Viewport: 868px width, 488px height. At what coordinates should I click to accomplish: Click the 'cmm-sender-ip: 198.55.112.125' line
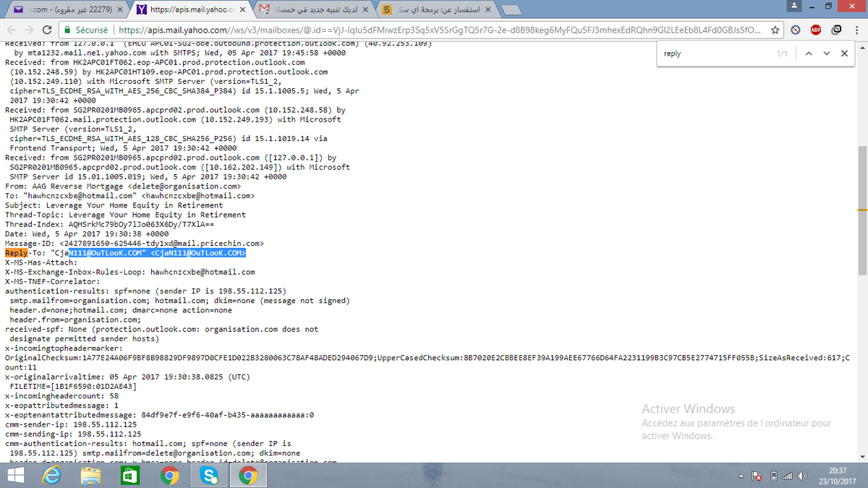point(71,424)
